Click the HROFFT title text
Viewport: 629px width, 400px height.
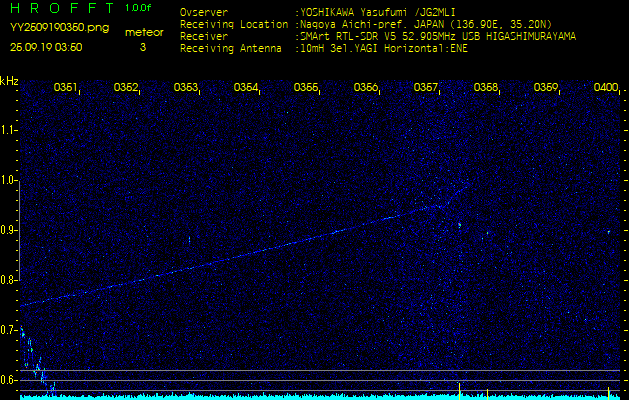55,10
